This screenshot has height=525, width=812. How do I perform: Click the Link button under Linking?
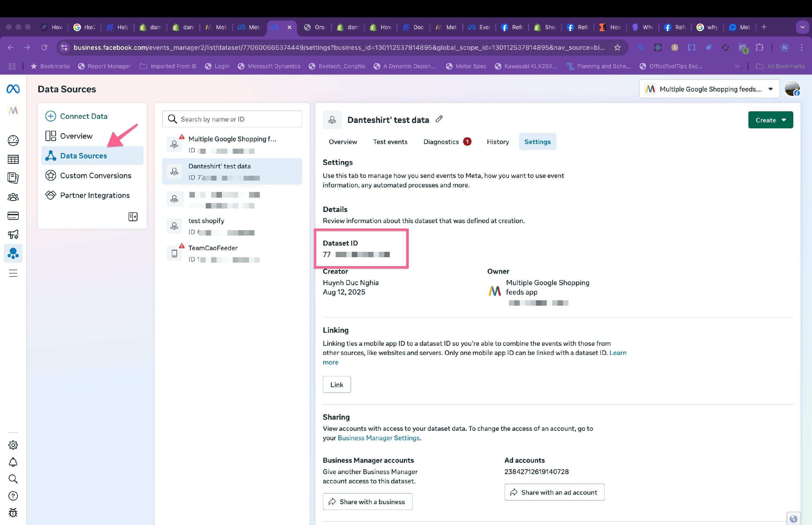point(337,384)
